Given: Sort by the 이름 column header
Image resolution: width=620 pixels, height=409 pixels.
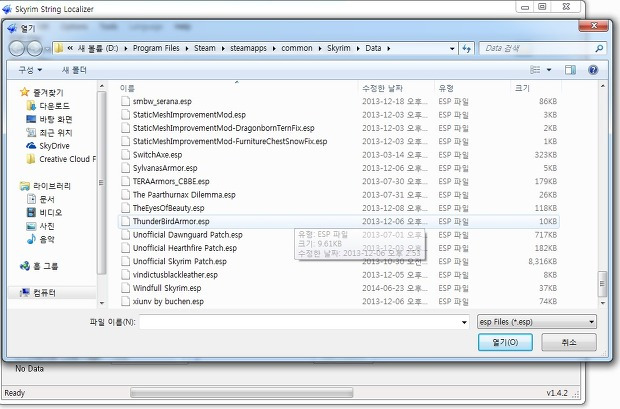Looking at the screenshot, I should (237, 88).
